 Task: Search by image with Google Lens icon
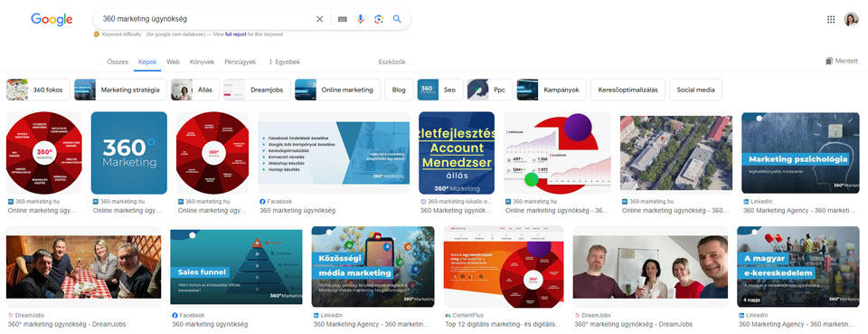point(379,19)
